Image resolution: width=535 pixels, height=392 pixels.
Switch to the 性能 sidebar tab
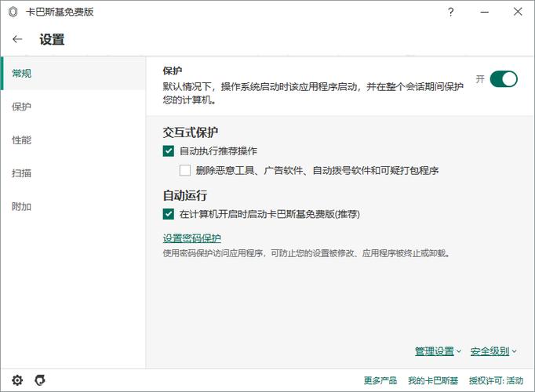point(74,140)
